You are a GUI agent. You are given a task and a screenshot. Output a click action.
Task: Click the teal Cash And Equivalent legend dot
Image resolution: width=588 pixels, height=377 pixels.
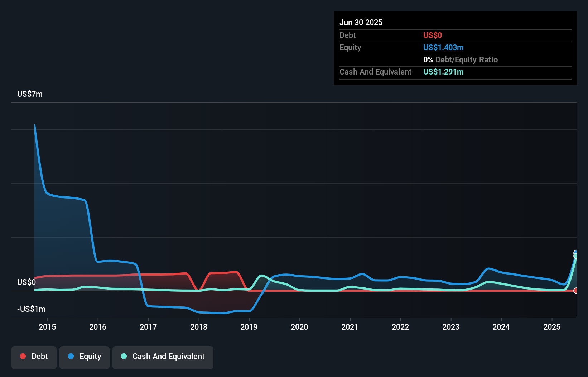(124, 356)
